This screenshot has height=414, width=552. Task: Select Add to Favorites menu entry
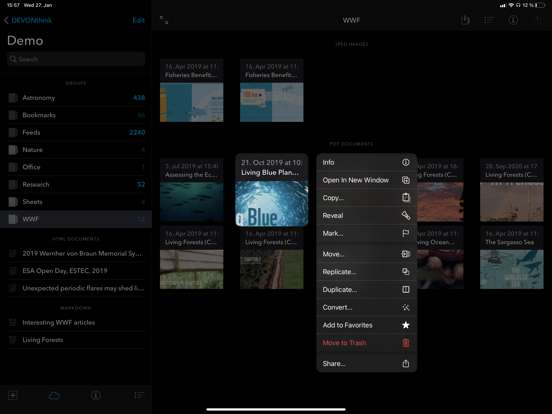366,325
